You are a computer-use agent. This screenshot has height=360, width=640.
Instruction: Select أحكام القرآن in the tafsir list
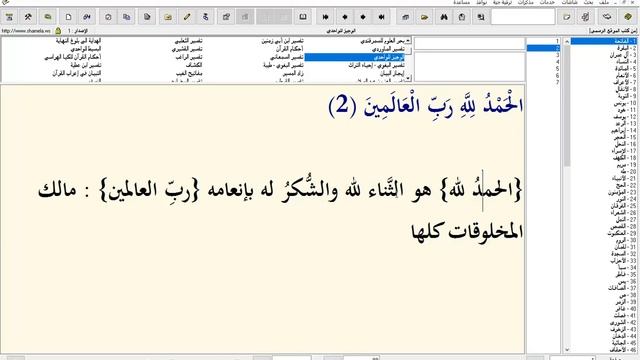290,49
